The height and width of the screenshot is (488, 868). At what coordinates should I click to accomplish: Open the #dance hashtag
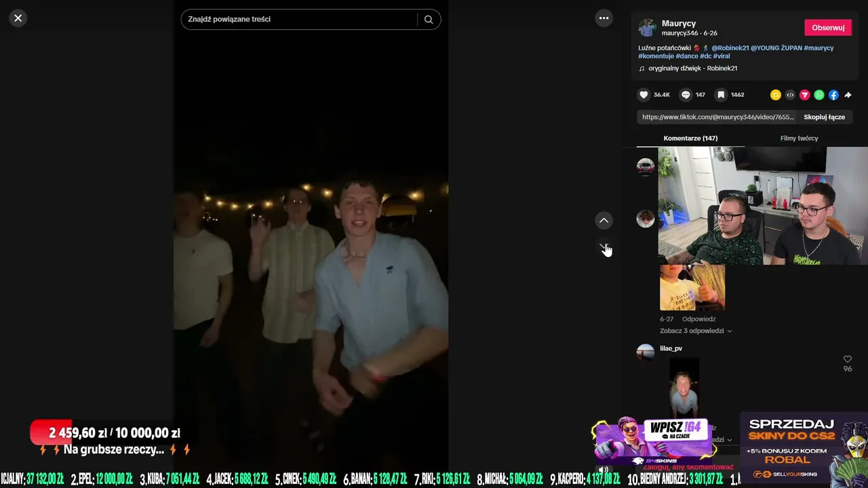[686, 56]
